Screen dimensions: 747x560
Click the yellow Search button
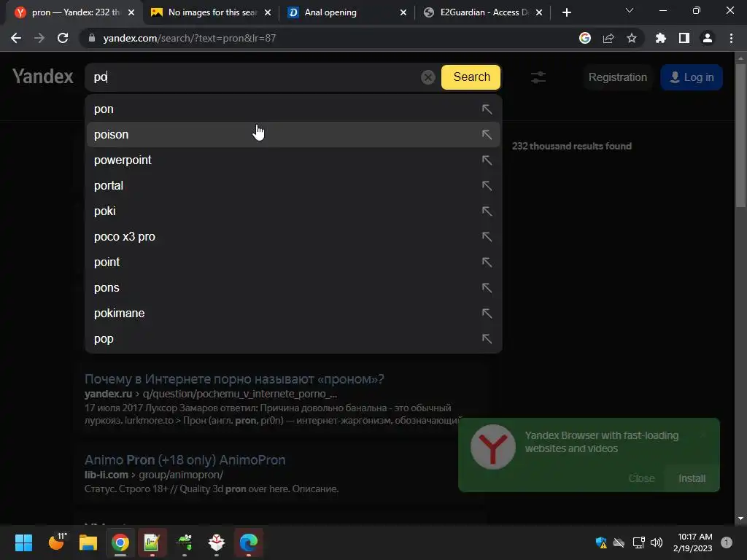471,77
